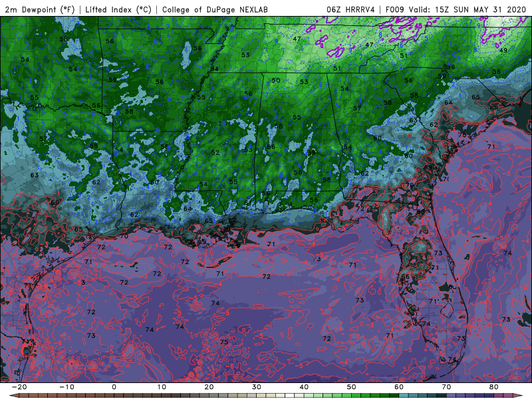Click the 80 label on the color scale

[494, 387]
